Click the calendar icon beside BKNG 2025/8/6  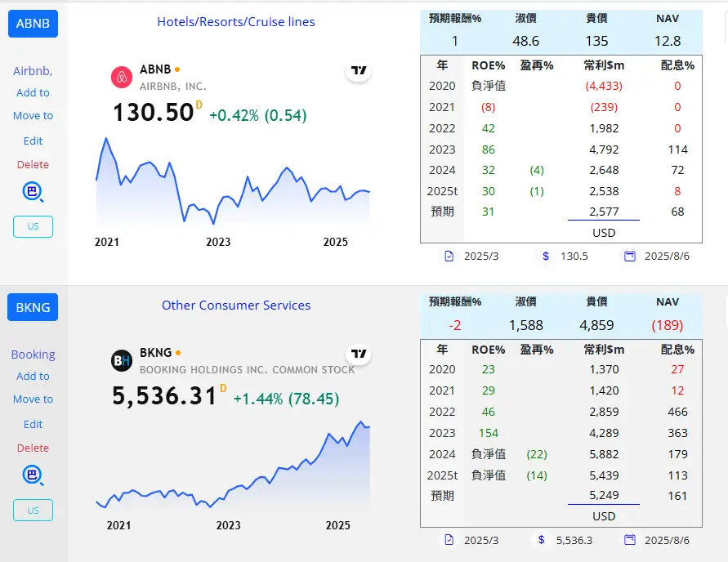click(630, 540)
